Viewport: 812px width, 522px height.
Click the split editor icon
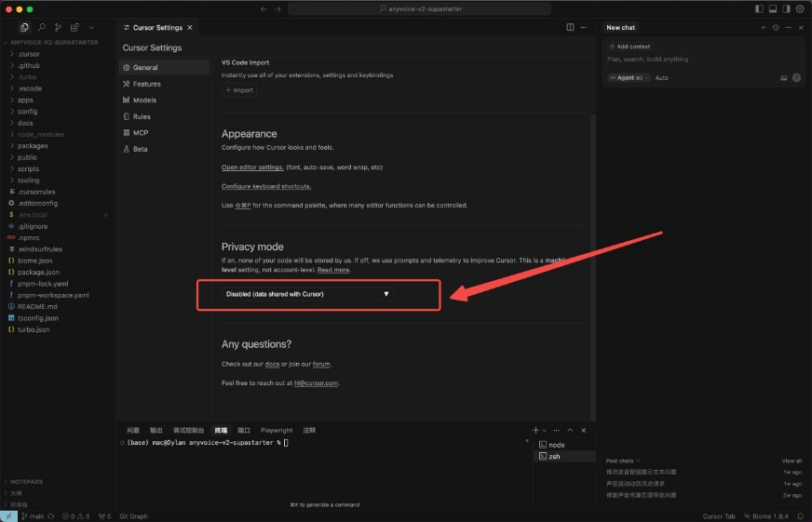[x=571, y=28]
